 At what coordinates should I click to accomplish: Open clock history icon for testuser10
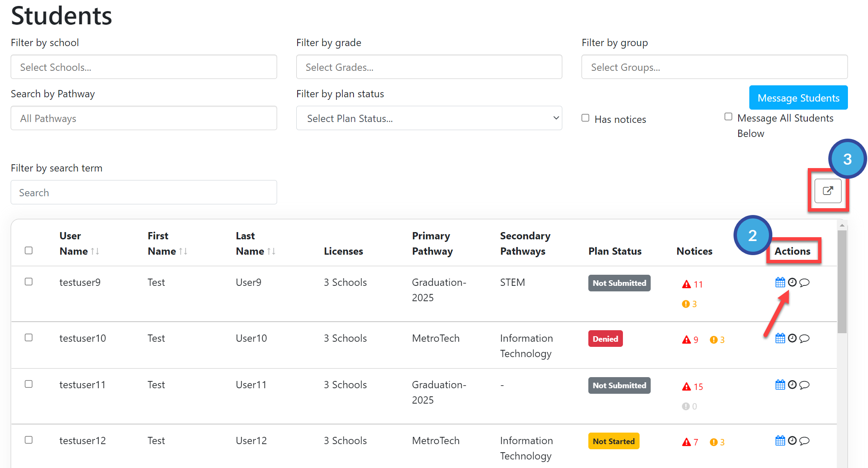(x=792, y=338)
